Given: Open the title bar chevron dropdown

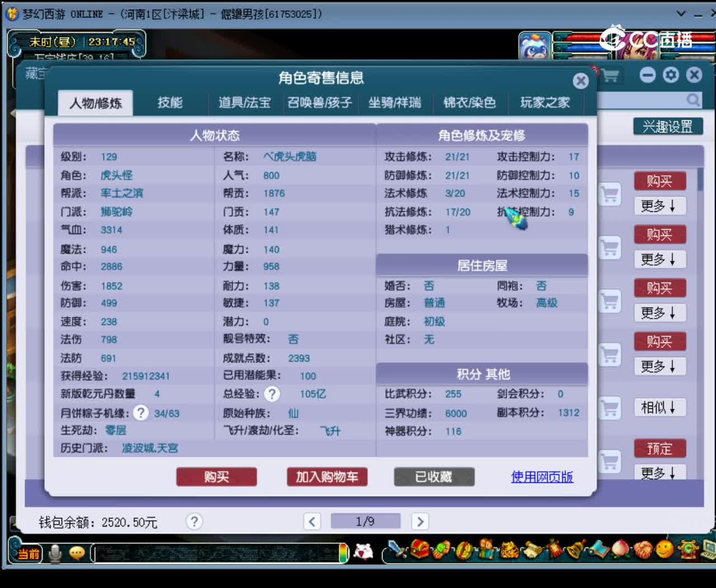Looking at the screenshot, I should 681,13.
